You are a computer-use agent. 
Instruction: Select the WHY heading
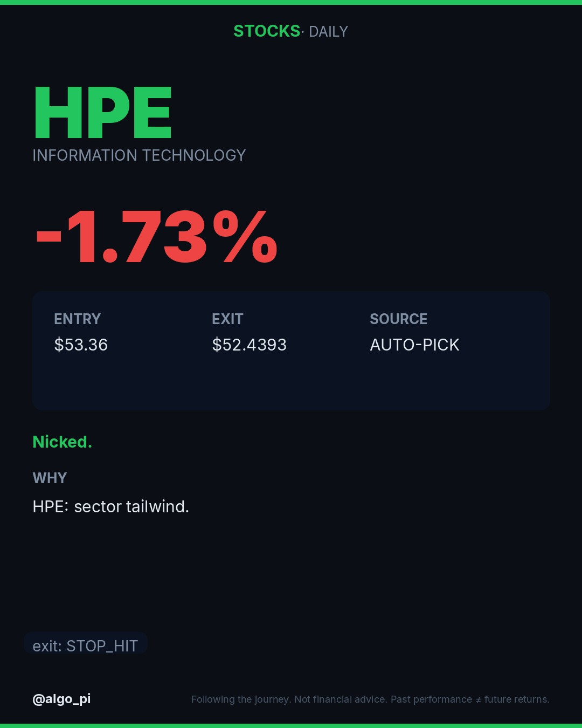click(x=50, y=478)
